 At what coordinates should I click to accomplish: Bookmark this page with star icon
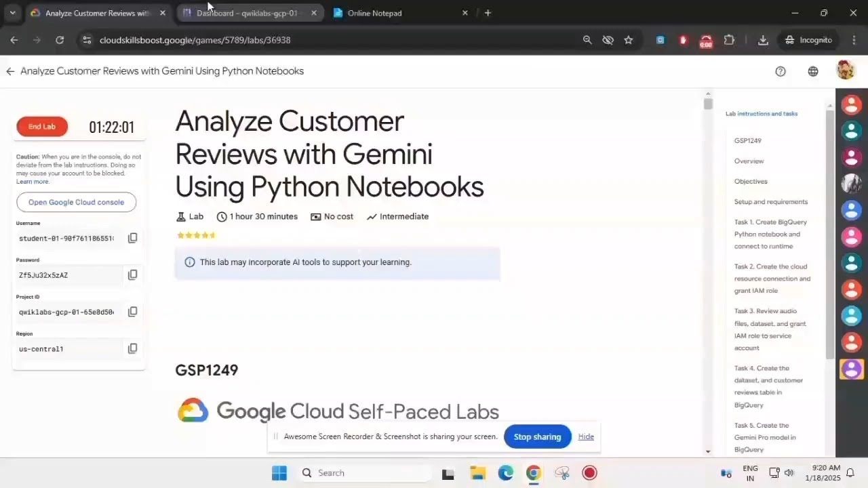pos(629,40)
